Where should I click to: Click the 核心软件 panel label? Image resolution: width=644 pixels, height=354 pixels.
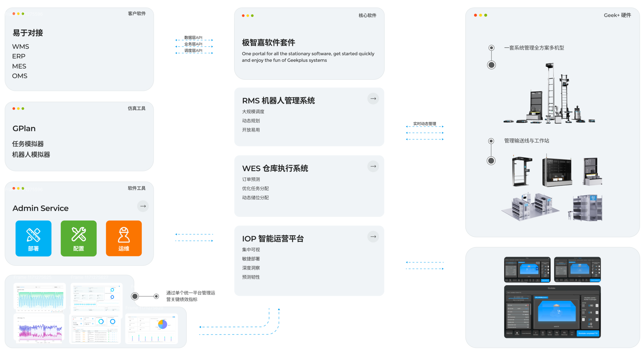coord(367,15)
